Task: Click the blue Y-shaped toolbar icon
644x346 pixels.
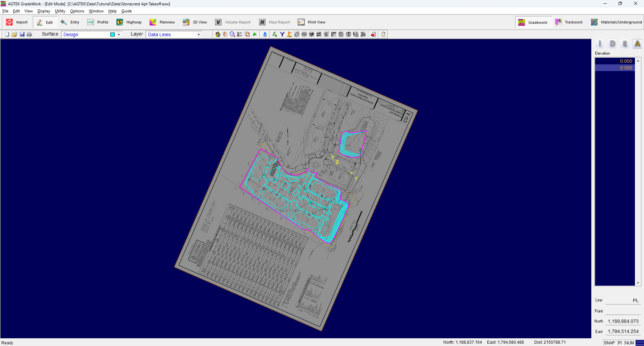Action: click(282, 34)
